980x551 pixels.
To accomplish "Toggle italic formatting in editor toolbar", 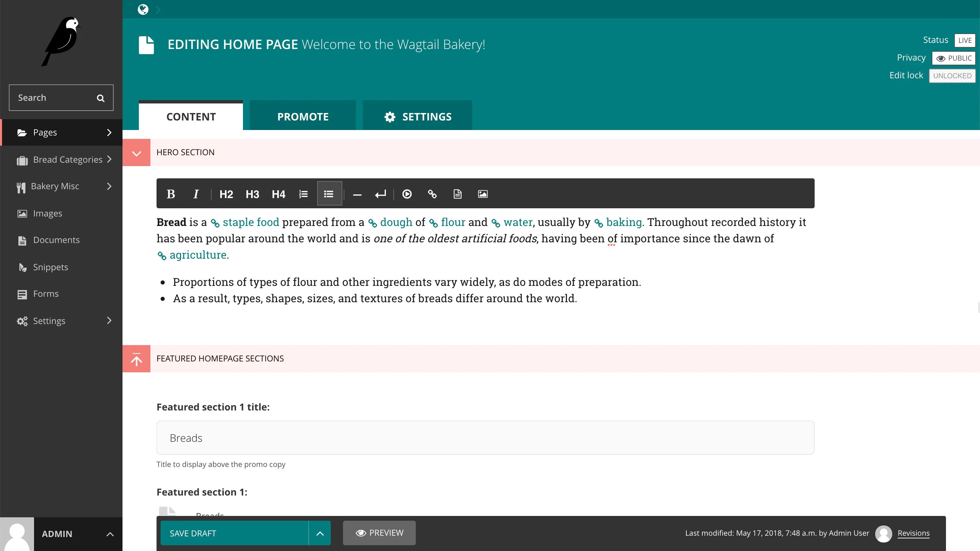I will pyautogui.click(x=196, y=194).
